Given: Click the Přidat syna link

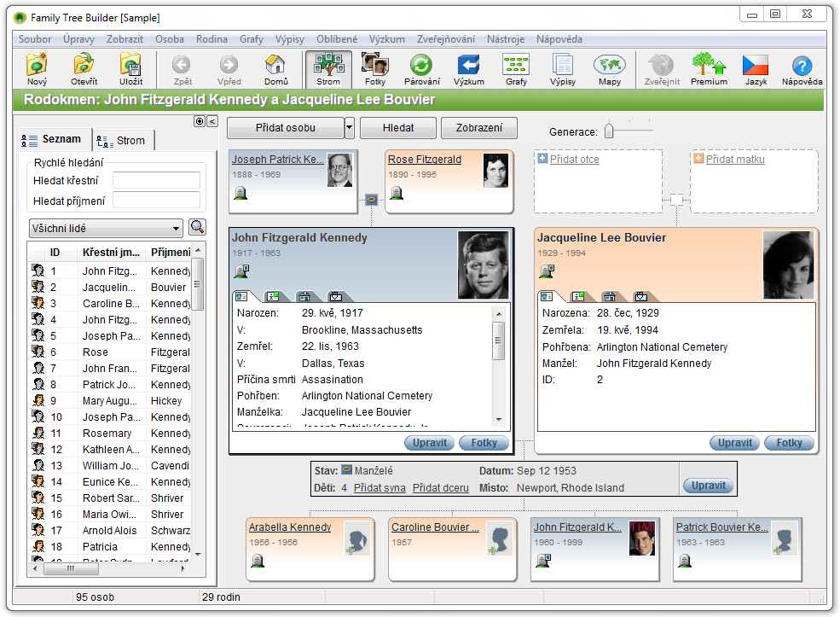Looking at the screenshot, I should [x=379, y=488].
